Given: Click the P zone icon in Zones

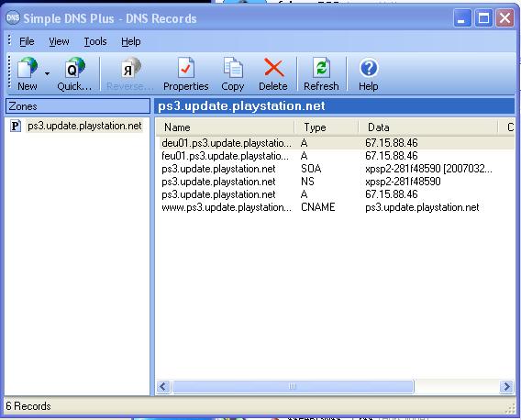Looking at the screenshot, I should coord(15,126).
